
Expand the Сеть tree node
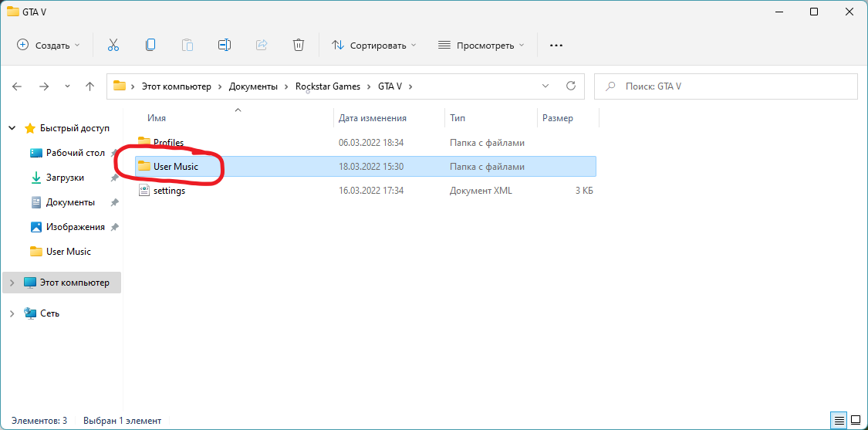click(x=12, y=313)
